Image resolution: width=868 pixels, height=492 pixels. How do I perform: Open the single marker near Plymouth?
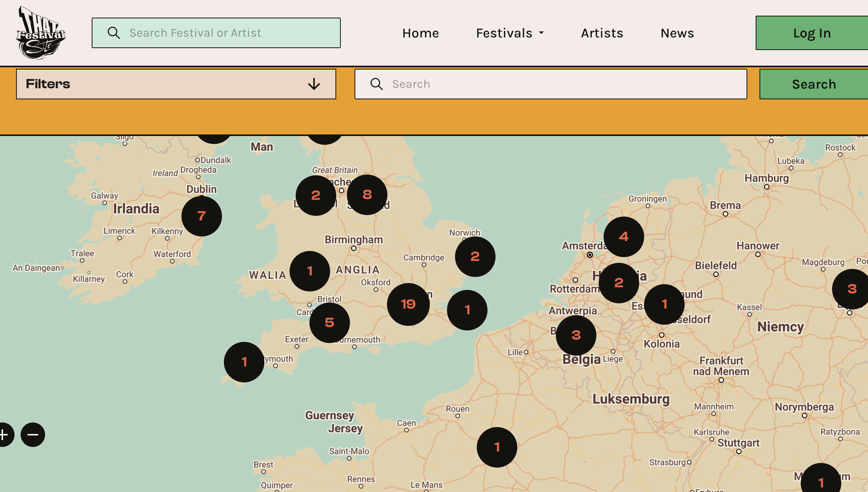244,362
